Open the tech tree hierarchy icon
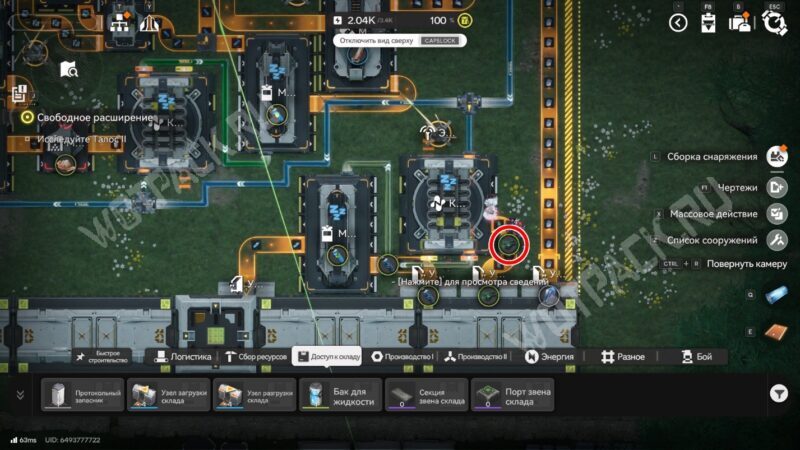Image resolution: width=800 pixels, height=450 pixels. tap(121, 24)
